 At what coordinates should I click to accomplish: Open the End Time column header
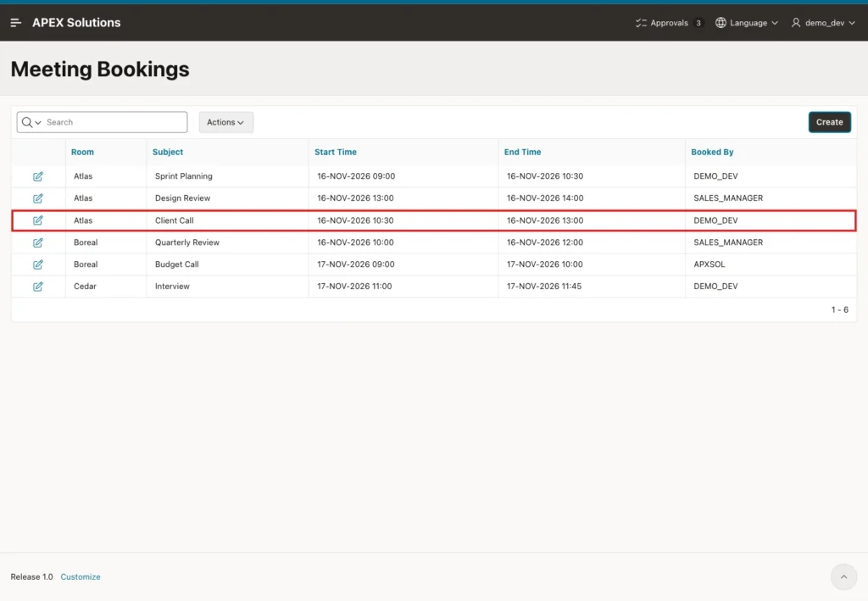click(522, 153)
